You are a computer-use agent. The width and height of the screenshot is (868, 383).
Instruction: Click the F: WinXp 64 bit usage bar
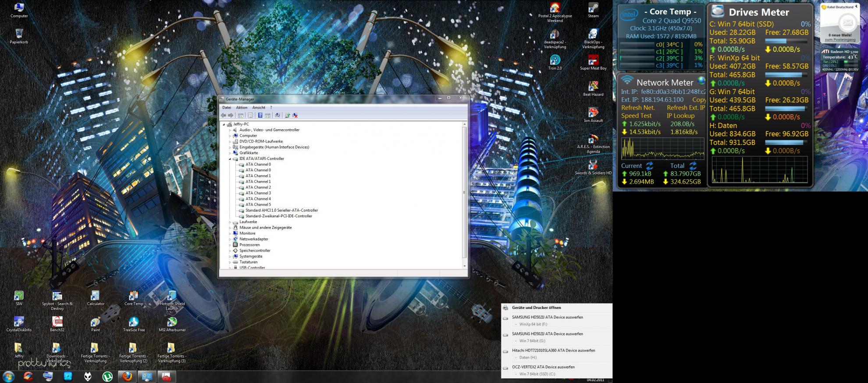click(787, 75)
